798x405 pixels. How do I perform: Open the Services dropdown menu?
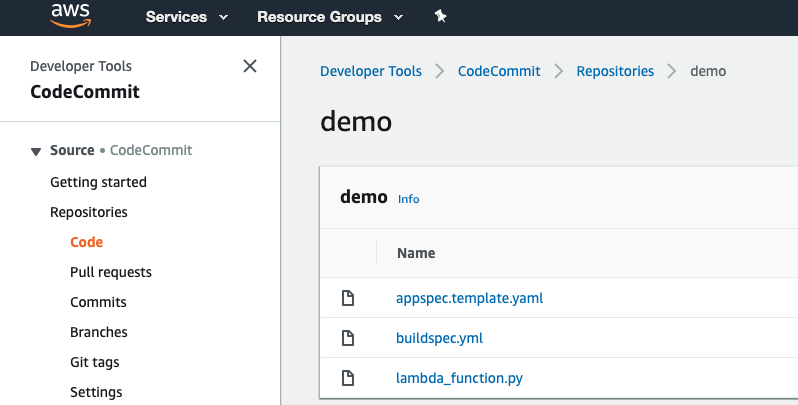pos(186,17)
